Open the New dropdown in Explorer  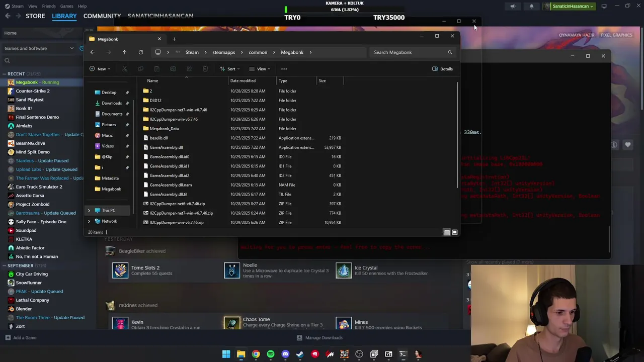coord(100,69)
